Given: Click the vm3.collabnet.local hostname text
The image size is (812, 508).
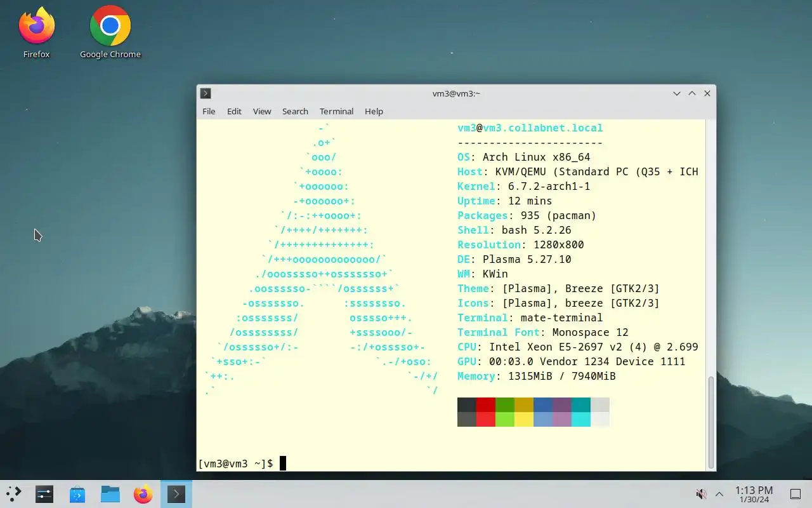Looking at the screenshot, I should pyautogui.click(x=543, y=128).
